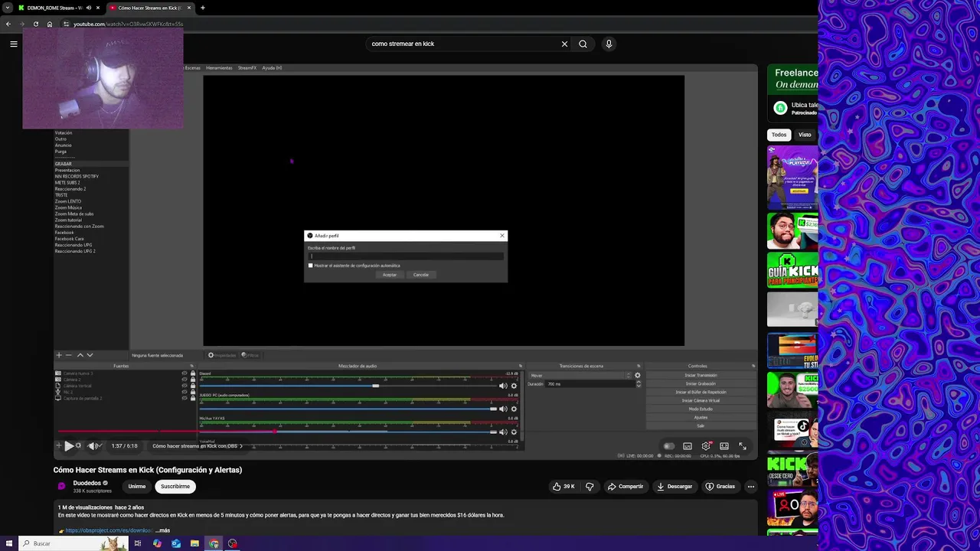Image resolution: width=980 pixels, height=551 pixels.
Task: Click Descargar to download the video
Action: (x=674, y=486)
